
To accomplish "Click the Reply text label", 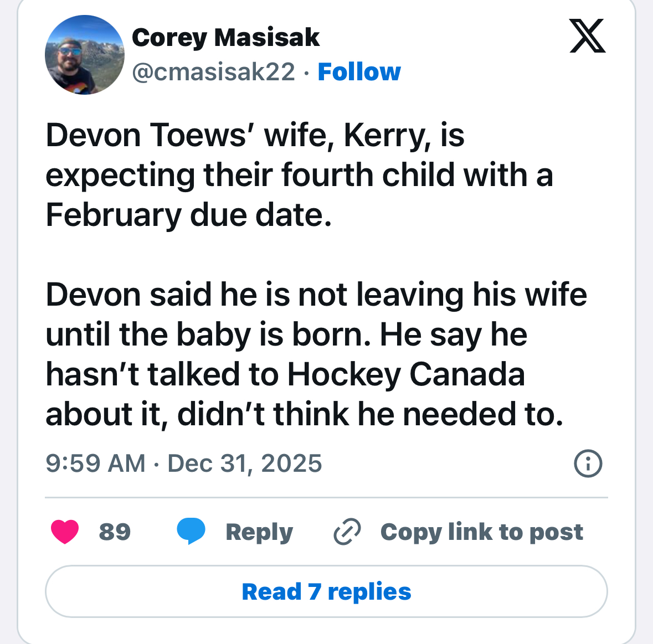I will [259, 533].
